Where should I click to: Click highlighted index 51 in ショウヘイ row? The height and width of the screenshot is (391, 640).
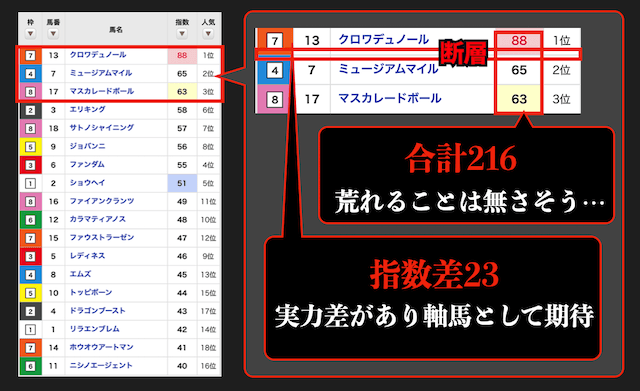(x=182, y=183)
